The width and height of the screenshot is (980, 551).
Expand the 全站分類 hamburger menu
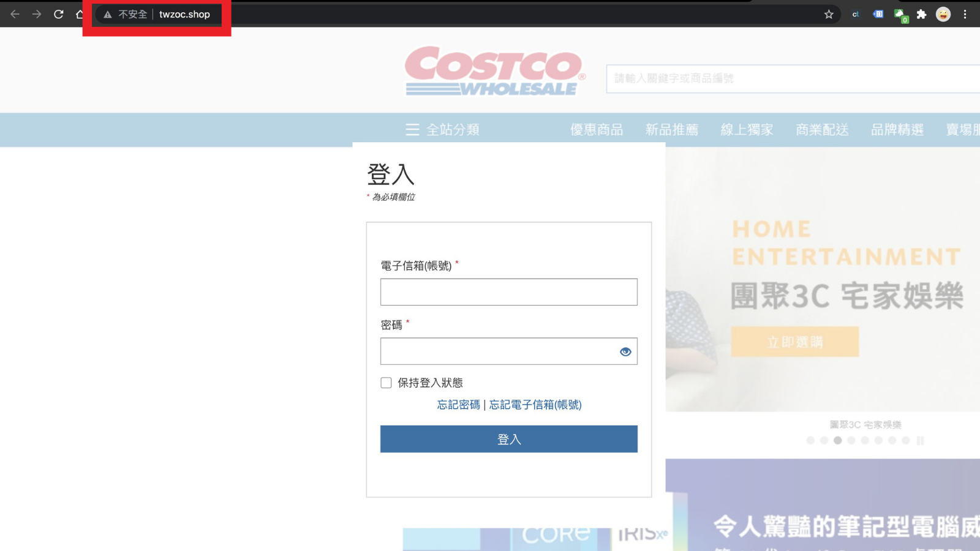(442, 130)
